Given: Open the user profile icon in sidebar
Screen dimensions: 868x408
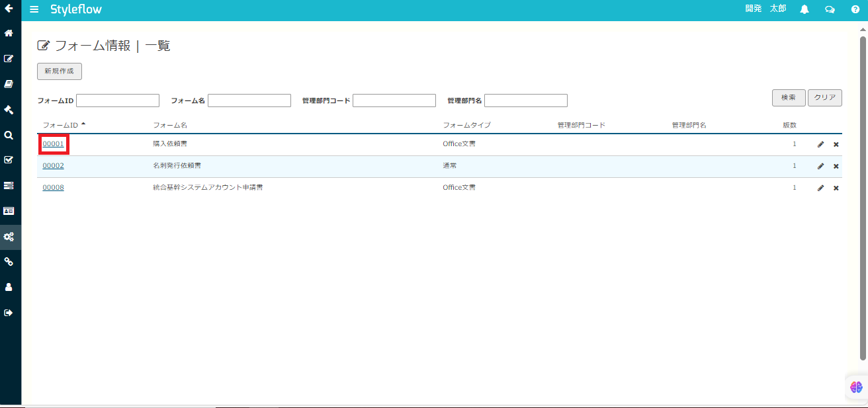Looking at the screenshot, I should [x=9, y=287].
